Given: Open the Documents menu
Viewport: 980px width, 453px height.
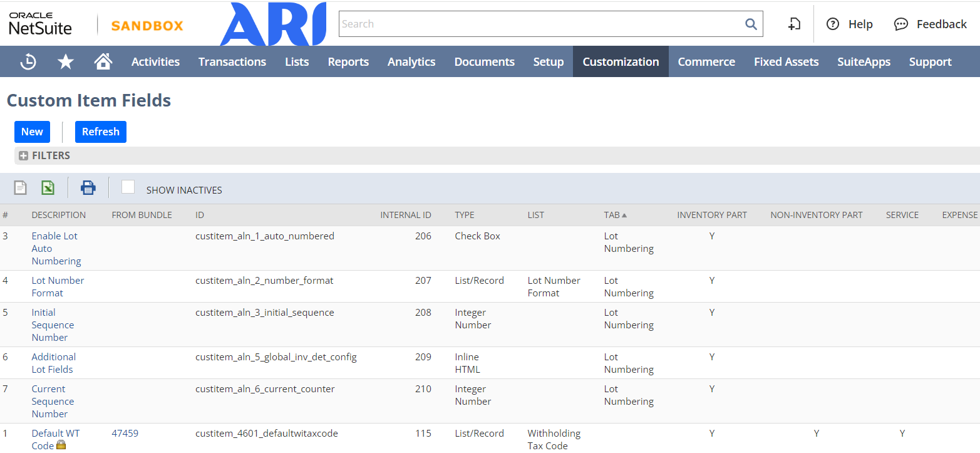Looking at the screenshot, I should click(485, 61).
